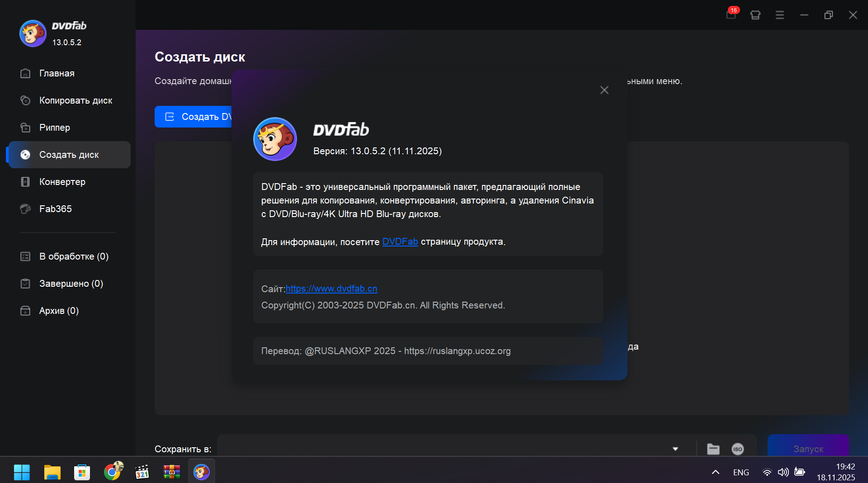Click the DVDFab monkey logo in sidebar
868x483 pixels.
[x=33, y=33]
